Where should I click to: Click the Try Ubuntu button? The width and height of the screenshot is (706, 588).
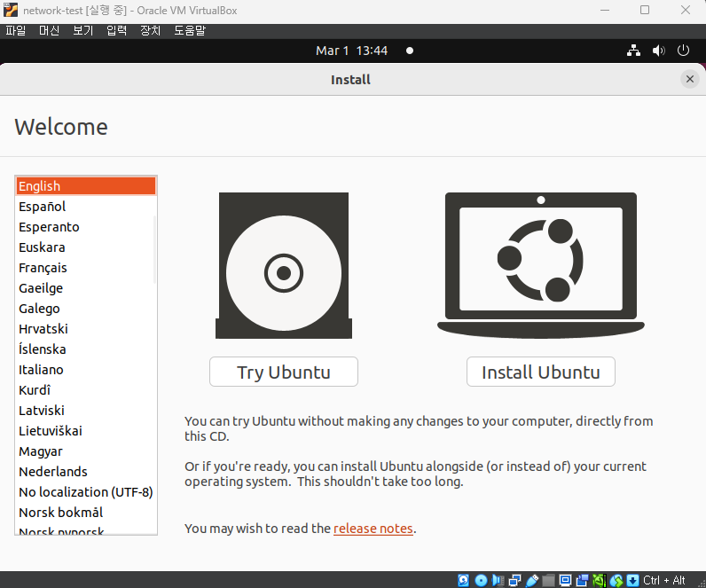pos(284,372)
